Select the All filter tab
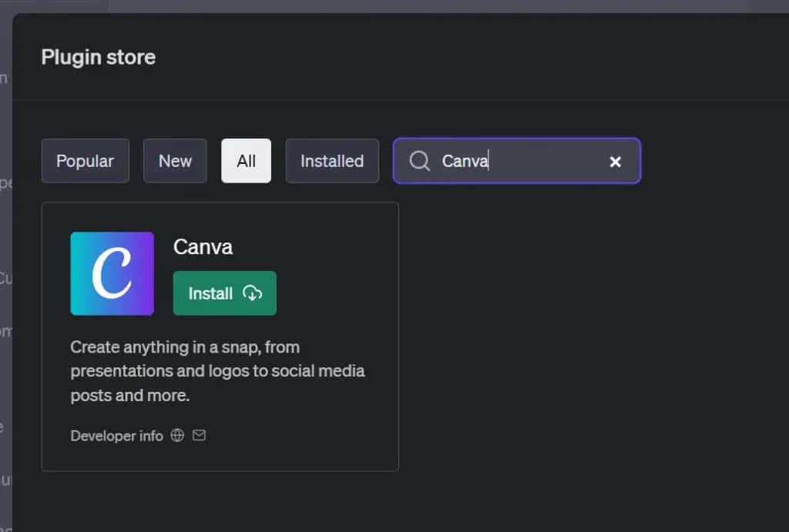Screen dimensions: 789x532 pyautogui.click(x=246, y=161)
